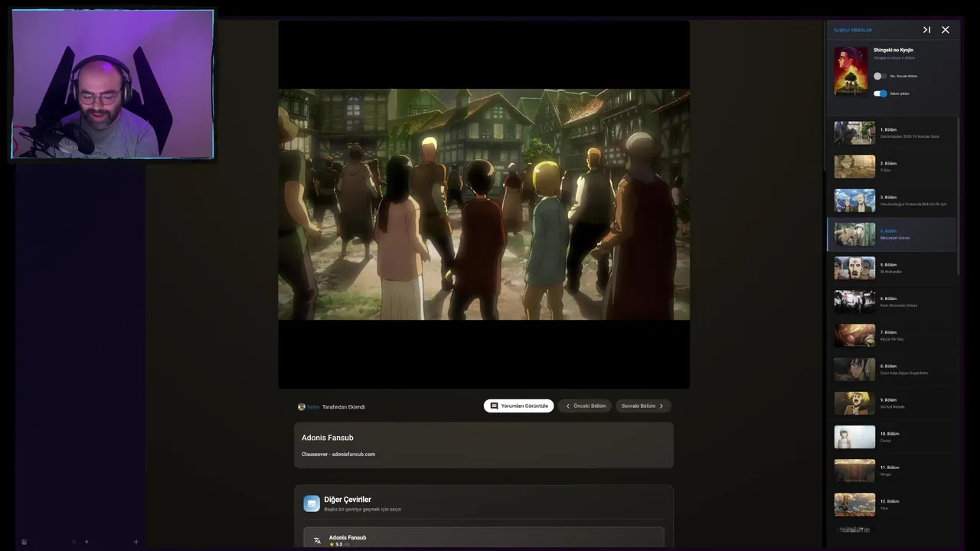The image size is (980, 551).
Task: Click the anime video player frame
Action: (x=484, y=204)
